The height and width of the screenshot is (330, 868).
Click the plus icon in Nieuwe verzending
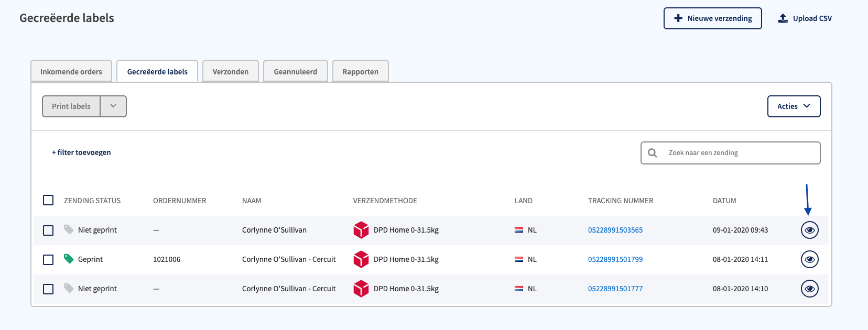click(678, 18)
